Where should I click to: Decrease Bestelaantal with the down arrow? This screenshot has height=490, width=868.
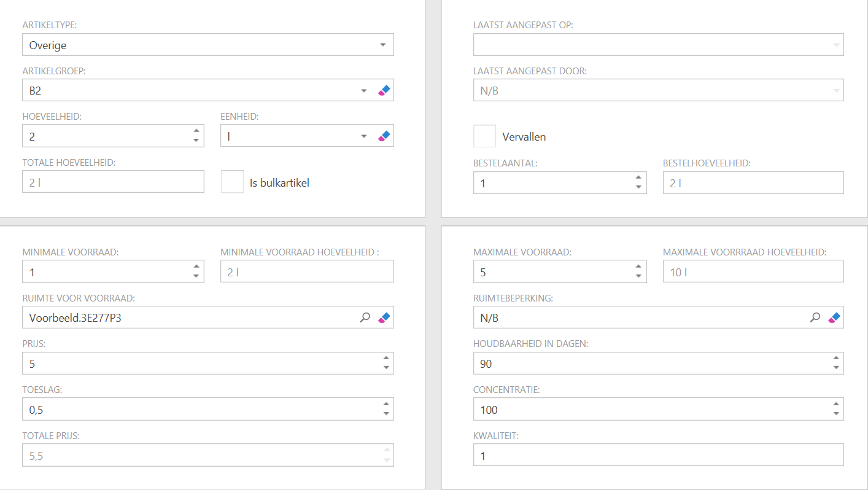tap(638, 187)
